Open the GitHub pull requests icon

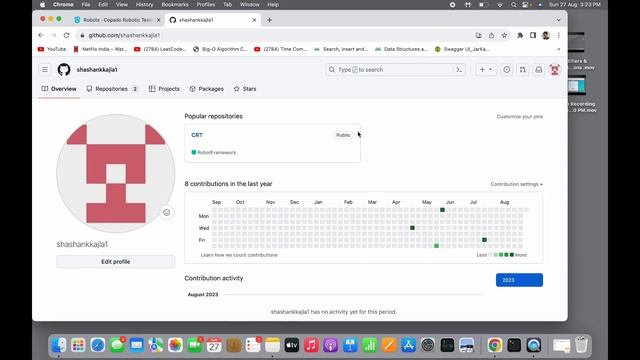point(523,70)
